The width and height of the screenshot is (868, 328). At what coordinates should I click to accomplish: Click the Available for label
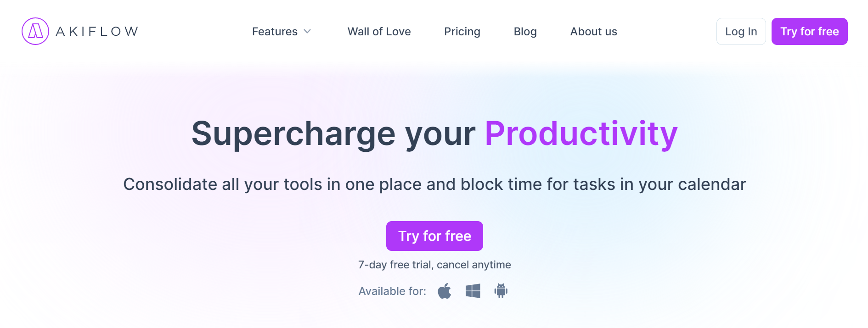392,291
